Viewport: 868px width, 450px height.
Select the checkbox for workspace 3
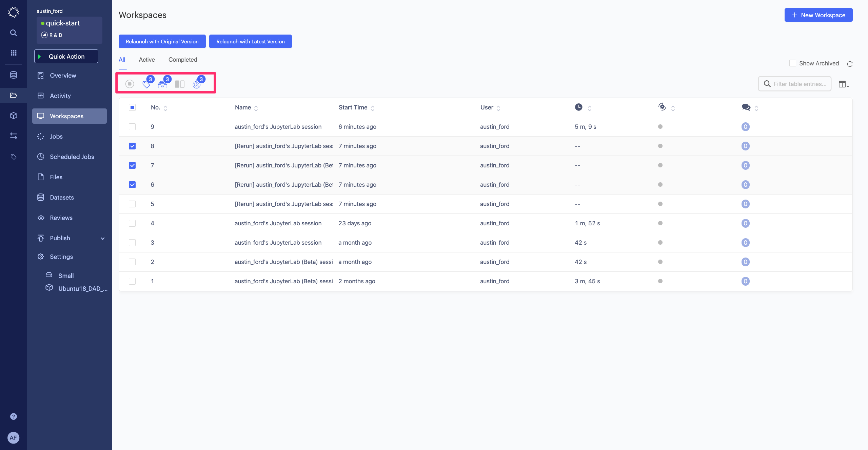(x=132, y=243)
